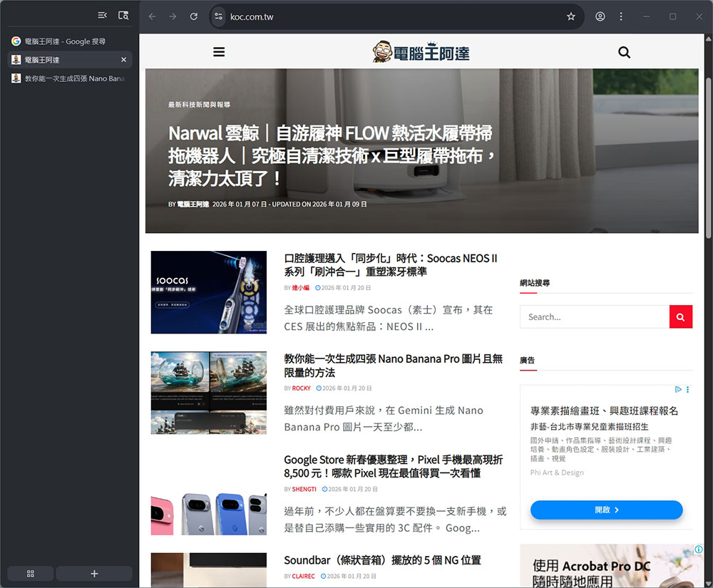Viewport: 713px width, 588px height.
Task: Click the 網站搜尋 widget heading
Action: pyautogui.click(x=535, y=283)
